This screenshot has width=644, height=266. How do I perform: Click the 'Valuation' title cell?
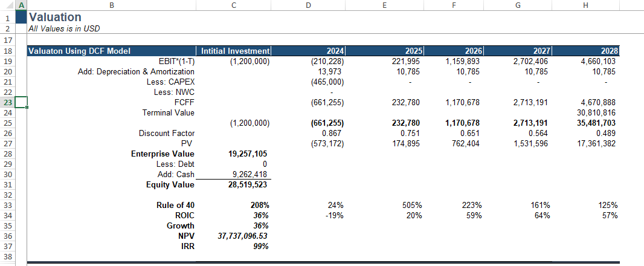tap(54, 17)
